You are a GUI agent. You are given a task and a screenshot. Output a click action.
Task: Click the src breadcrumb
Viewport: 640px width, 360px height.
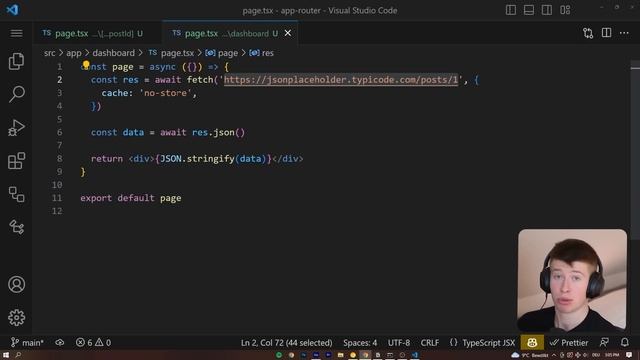coord(49,53)
